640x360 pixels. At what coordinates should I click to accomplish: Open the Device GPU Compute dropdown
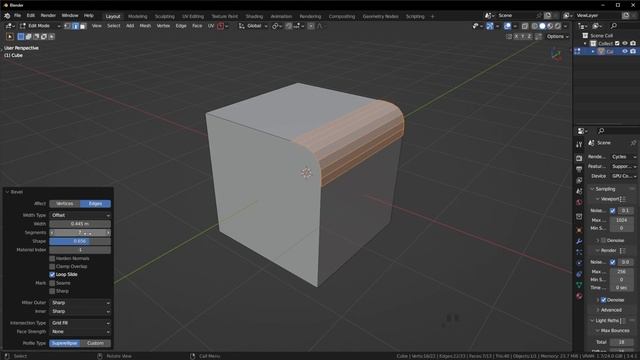coord(623,176)
